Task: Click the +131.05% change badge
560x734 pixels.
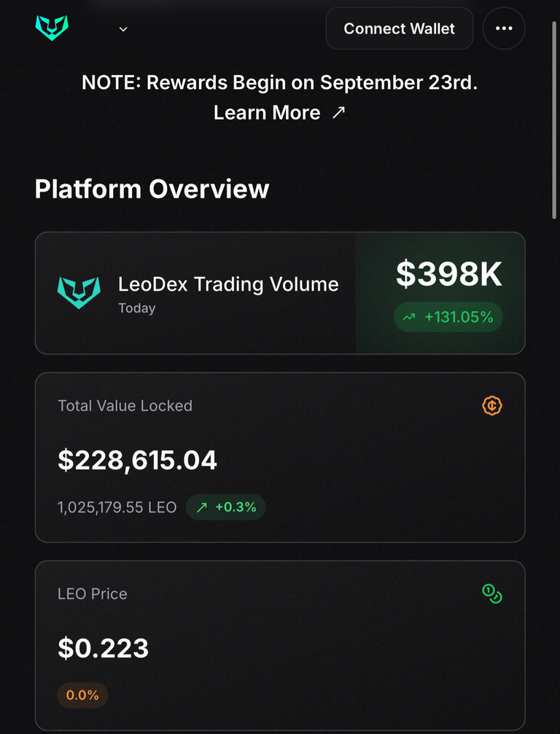Action: 448,317
